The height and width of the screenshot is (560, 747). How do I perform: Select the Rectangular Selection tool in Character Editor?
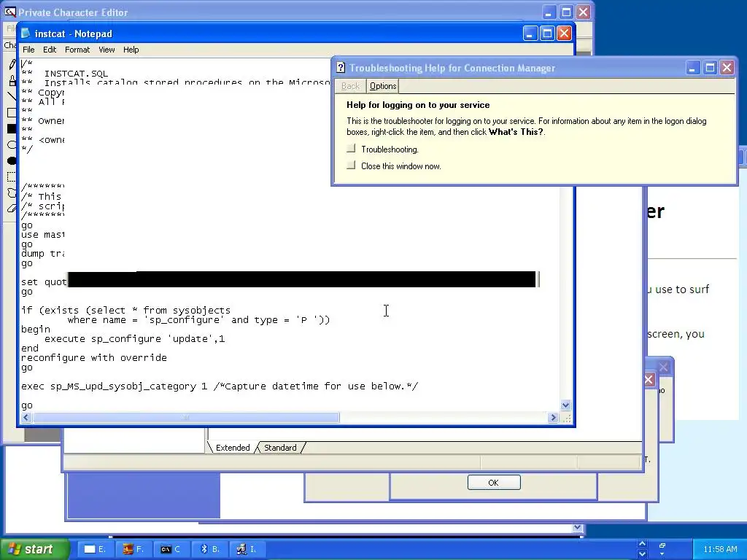coord(12,177)
